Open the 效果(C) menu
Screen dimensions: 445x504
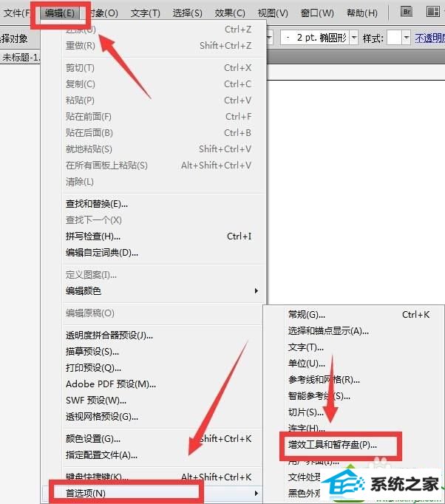click(230, 13)
